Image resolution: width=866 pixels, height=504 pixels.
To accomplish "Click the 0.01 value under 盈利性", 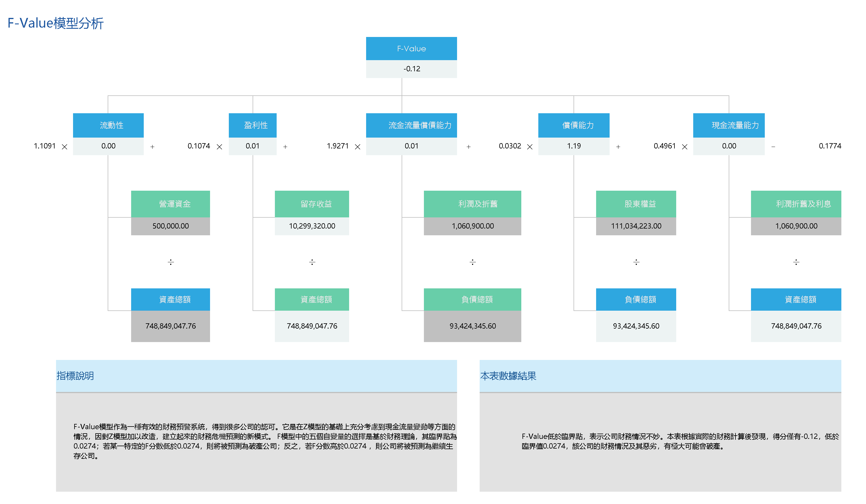I will point(253,146).
